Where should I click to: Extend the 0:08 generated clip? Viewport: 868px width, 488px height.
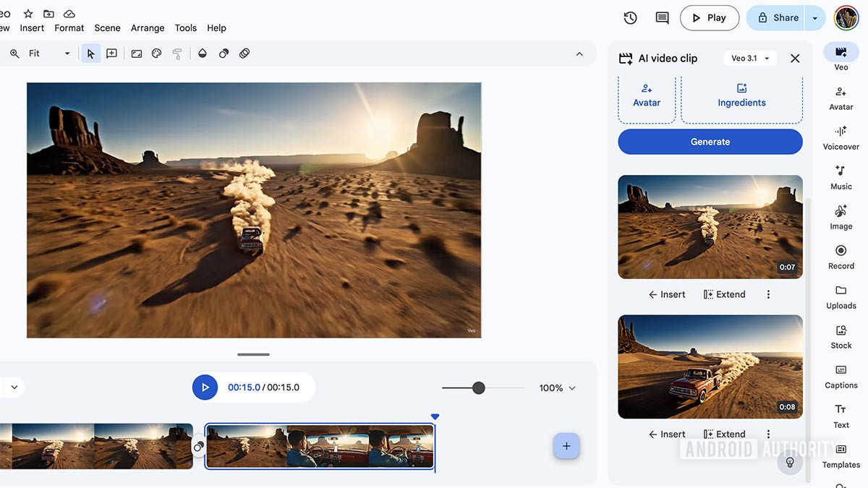pos(724,434)
